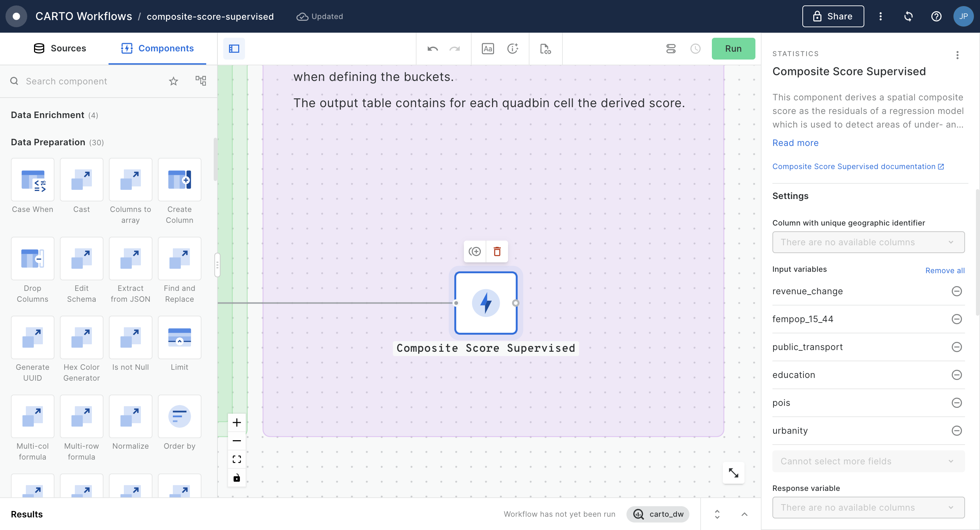Click the fit view canvas icon
Image resolution: width=980 pixels, height=530 pixels.
(x=236, y=459)
